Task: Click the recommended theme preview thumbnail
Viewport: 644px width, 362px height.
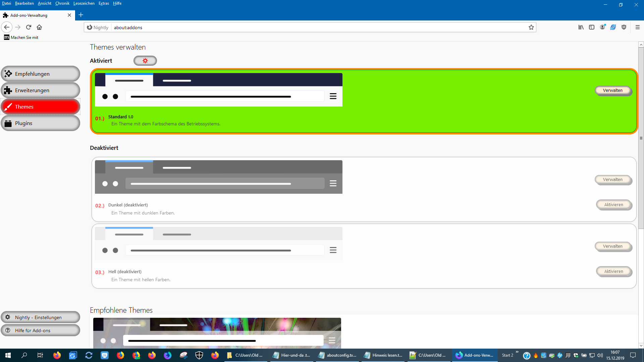Action: pyautogui.click(x=217, y=333)
